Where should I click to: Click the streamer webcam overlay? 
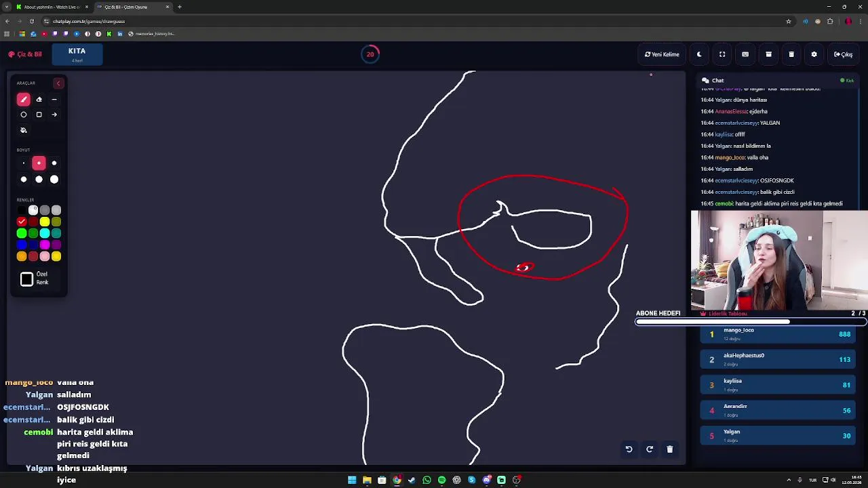[779, 261]
